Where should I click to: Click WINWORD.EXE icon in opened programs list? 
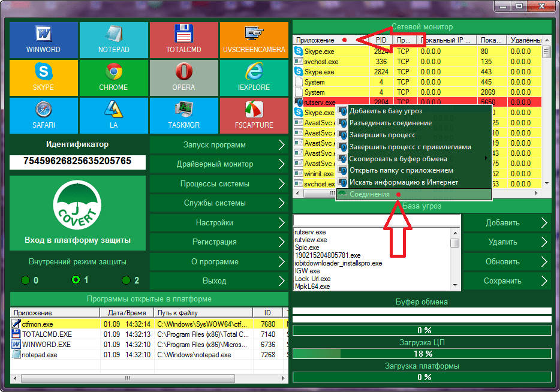point(16,345)
